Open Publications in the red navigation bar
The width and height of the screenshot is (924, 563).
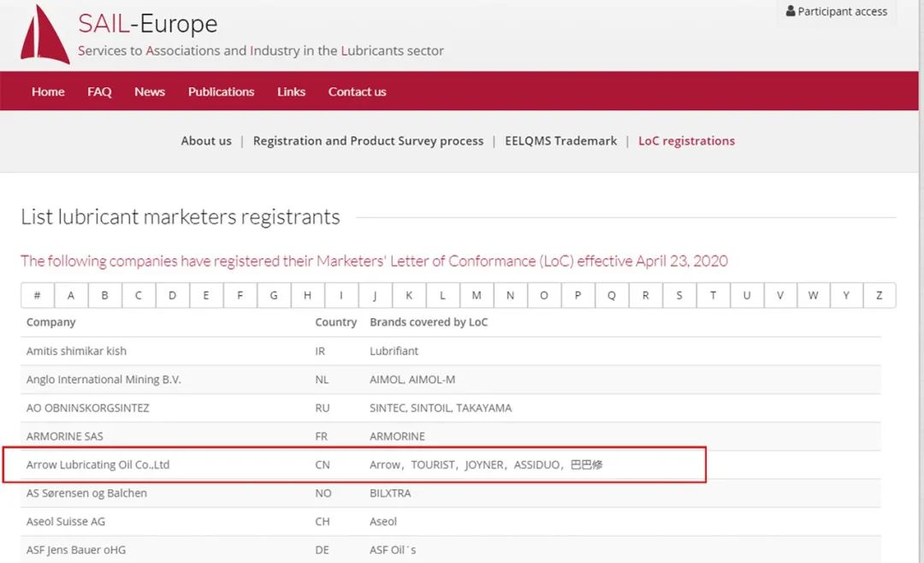(221, 92)
